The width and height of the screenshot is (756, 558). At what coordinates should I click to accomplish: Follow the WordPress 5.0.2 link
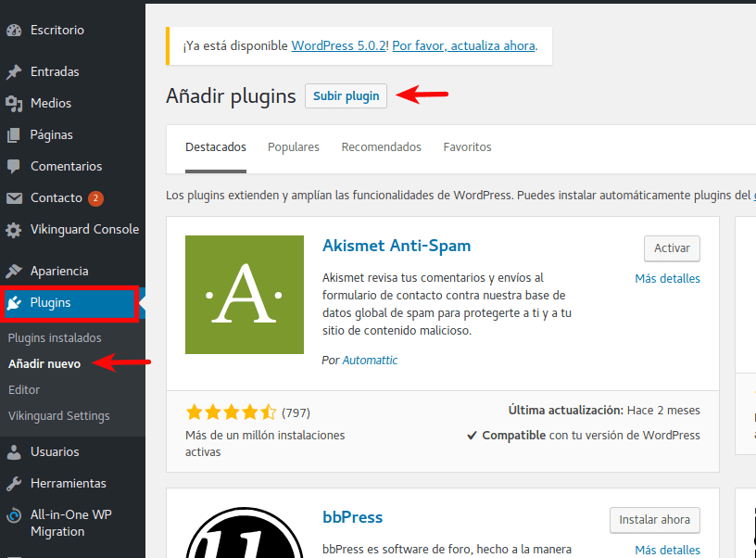coord(338,45)
